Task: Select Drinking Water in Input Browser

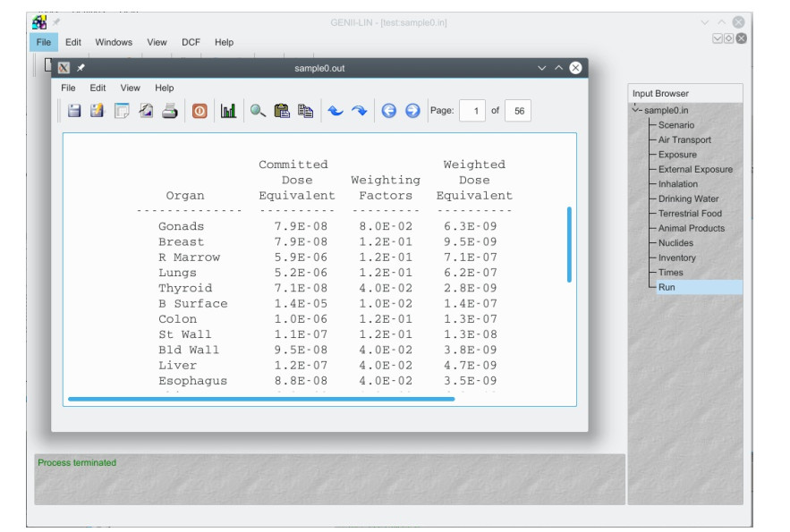Action: (x=688, y=198)
